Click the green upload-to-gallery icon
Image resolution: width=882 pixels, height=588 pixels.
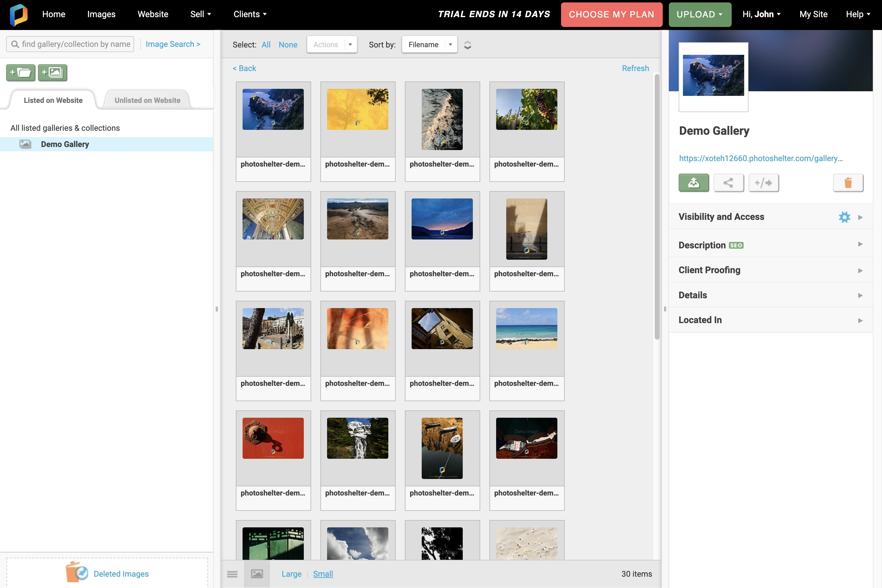click(x=693, y=183)
